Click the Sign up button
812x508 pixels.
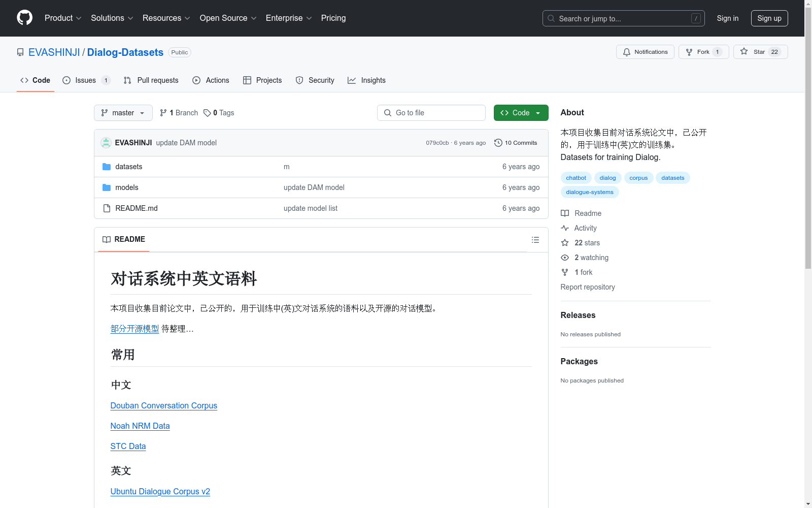coord(769,18)
